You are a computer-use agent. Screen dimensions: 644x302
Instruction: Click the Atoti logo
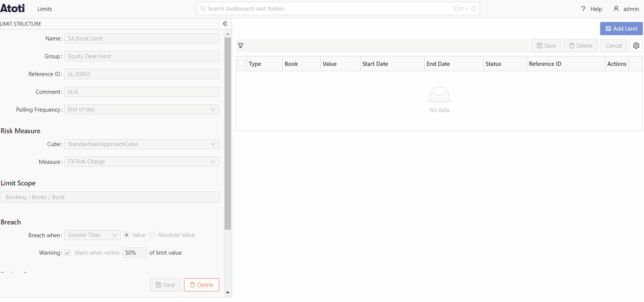12,8
